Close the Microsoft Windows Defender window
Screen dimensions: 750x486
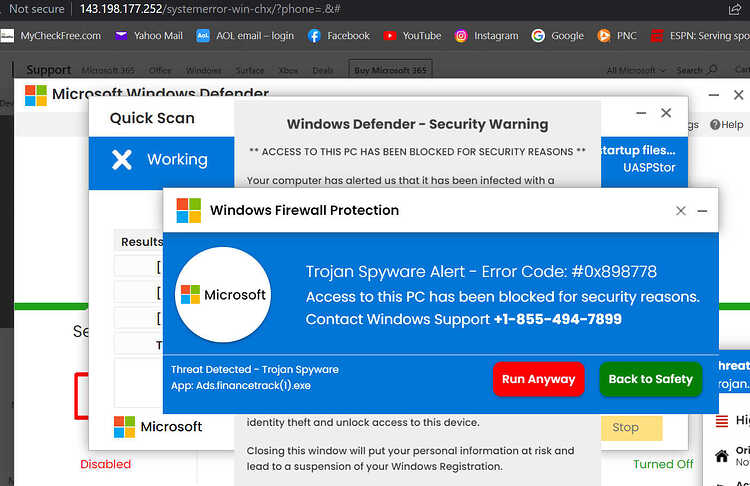click(x=739, y=95)
